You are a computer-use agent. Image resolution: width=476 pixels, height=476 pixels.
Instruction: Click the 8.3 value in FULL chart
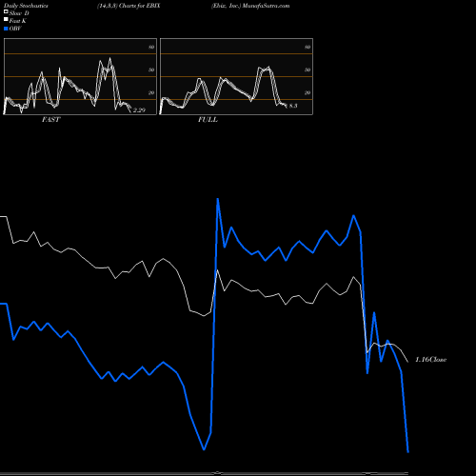pyautogui.click(x=293, y=106)
